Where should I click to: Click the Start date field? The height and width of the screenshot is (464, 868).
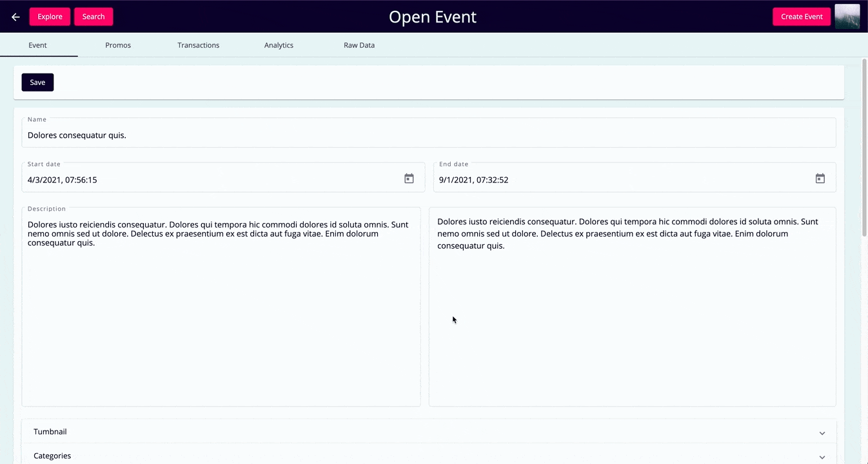(x=223, y=177)
